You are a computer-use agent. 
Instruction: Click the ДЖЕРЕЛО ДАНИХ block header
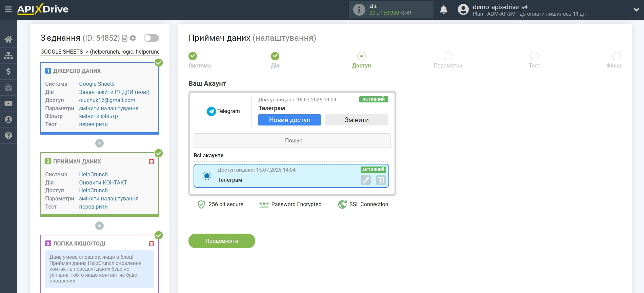[77, 71]
